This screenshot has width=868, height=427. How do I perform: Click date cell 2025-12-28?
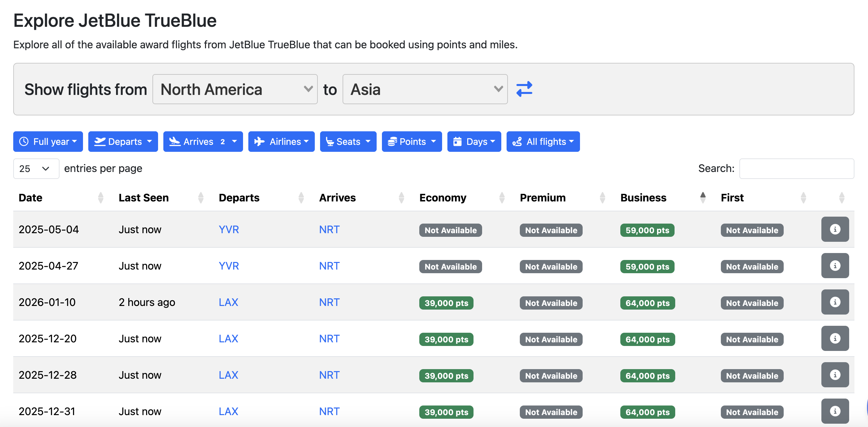point(48,375)
